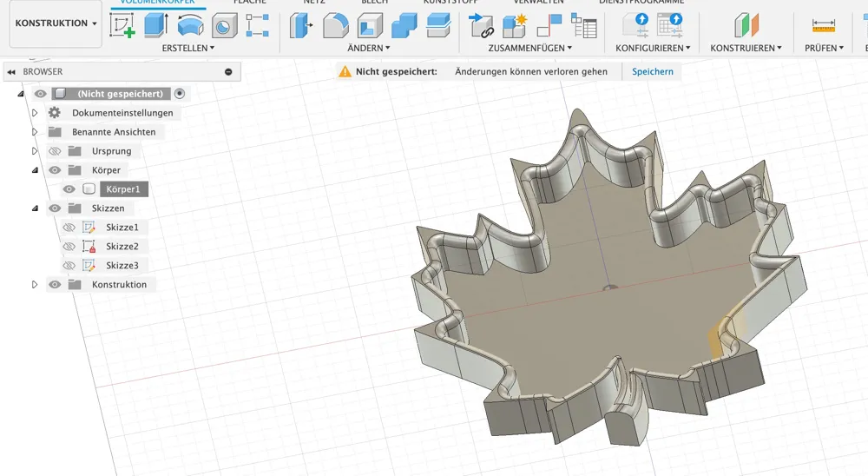Collapse the Skizzen folder
Viewport: 868px width, 476px height.
tap(35, 208)
